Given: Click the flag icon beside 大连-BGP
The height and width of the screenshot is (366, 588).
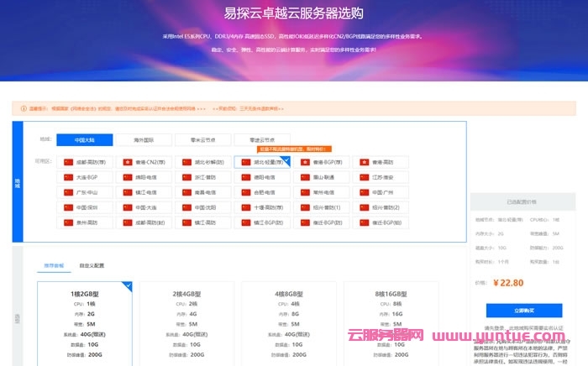Looking at the screenshot, I should tap(70, 177).
